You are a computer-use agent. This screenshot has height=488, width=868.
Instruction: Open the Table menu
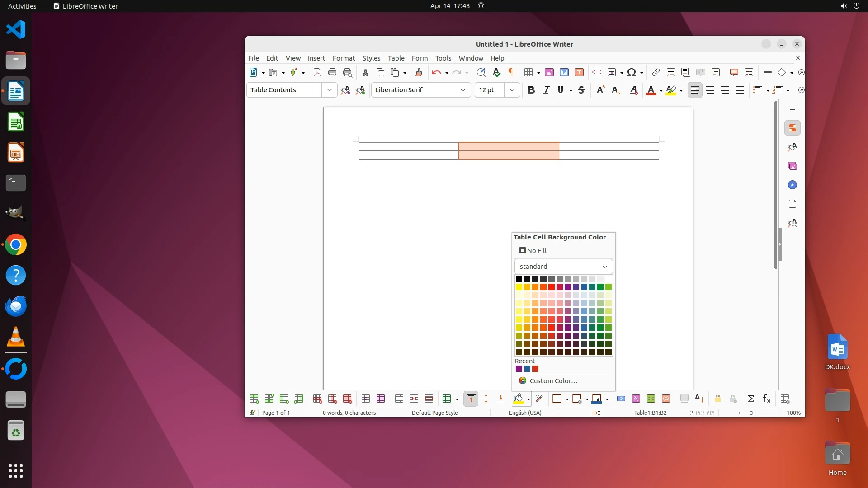point(396,58)
